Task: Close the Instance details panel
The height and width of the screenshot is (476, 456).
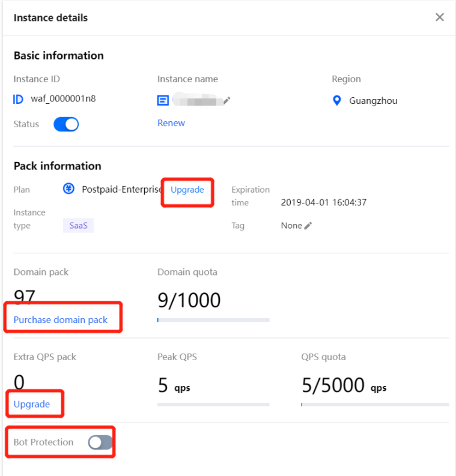Action: (x=440, y=17)
